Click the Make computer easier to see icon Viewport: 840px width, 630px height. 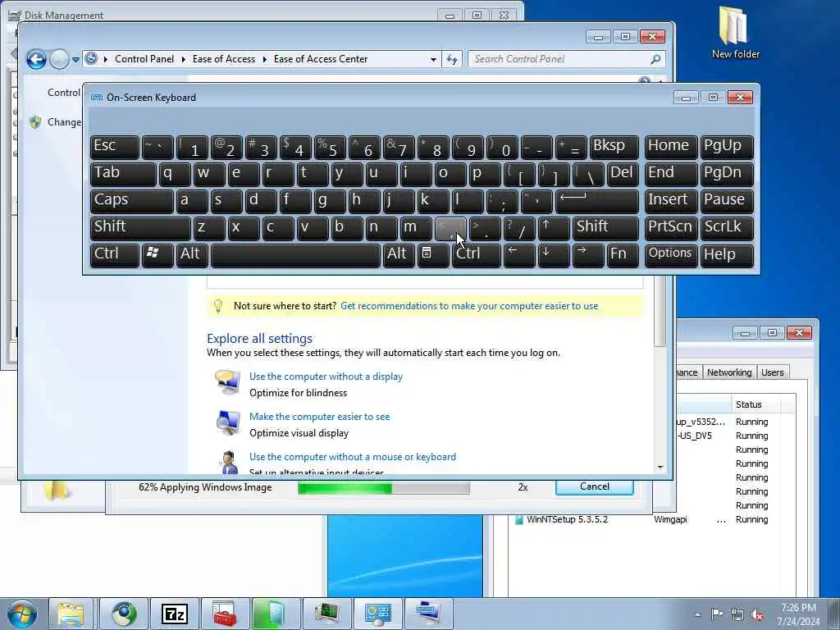(x=228, y=423)
